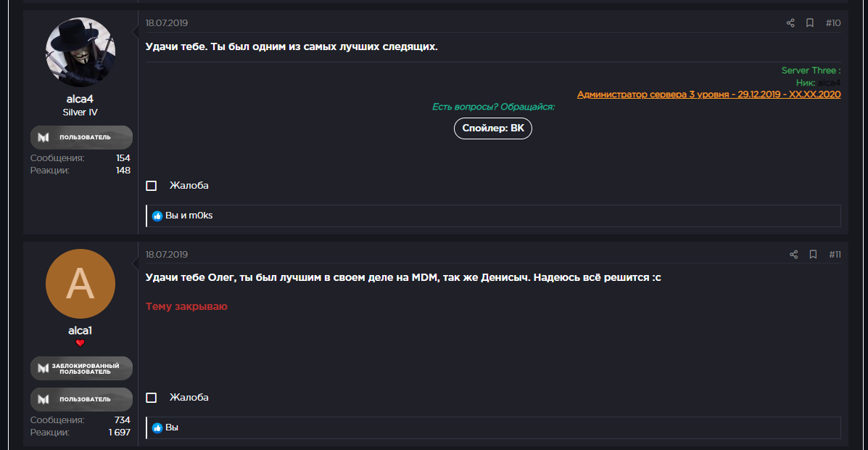Show who reacted: Вы и m0ks
868x450 pixels.
click(189, 216)
